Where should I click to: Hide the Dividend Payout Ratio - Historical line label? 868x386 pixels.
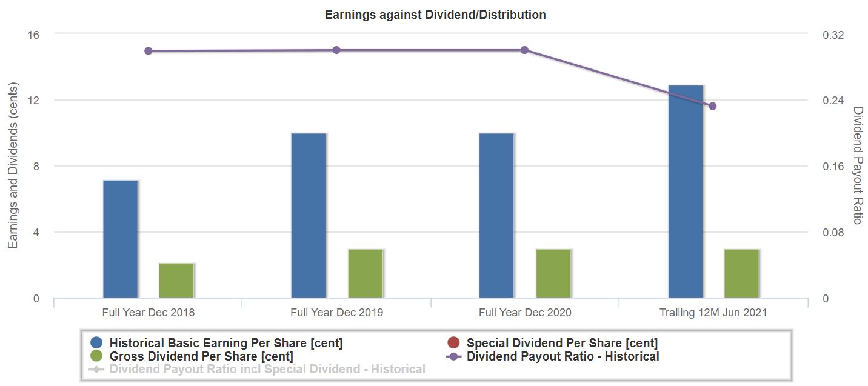click(563, 356)
